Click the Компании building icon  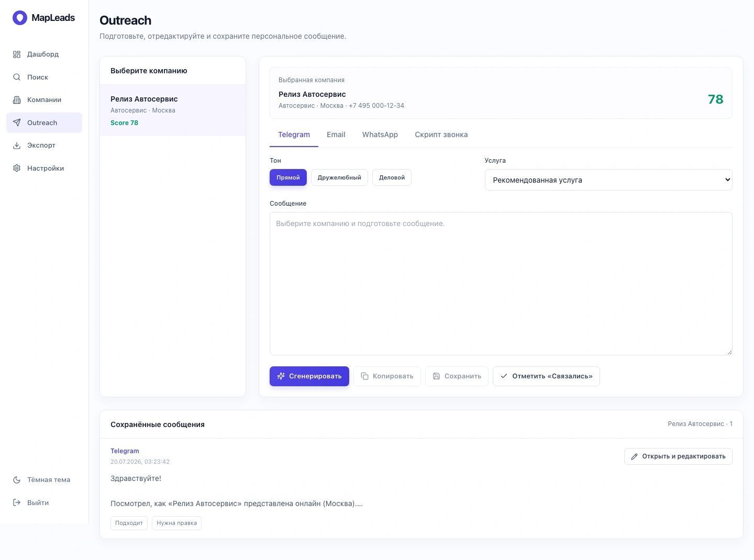17,100
